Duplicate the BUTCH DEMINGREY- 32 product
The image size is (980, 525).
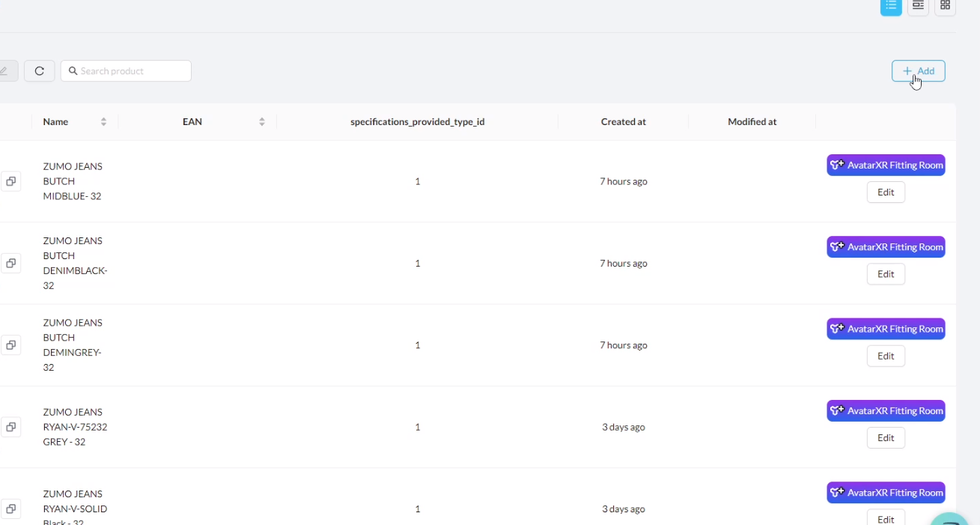pos(10,345)
